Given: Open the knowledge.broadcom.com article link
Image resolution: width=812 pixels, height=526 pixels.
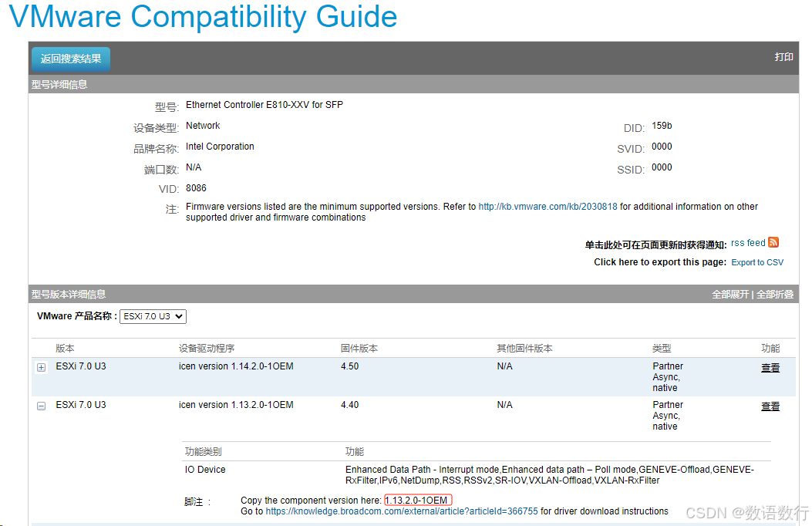Looking at the screenshot, I should pyautogui.click(x=402, y=511).
